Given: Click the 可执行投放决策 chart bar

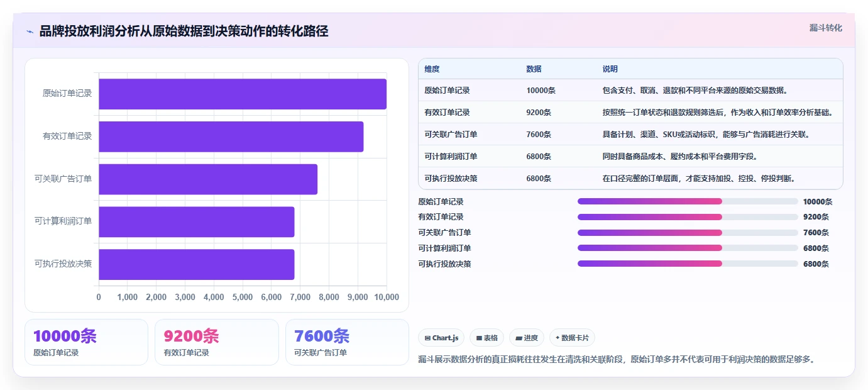Looking at the screenshot, I should (x=197, y=264).
